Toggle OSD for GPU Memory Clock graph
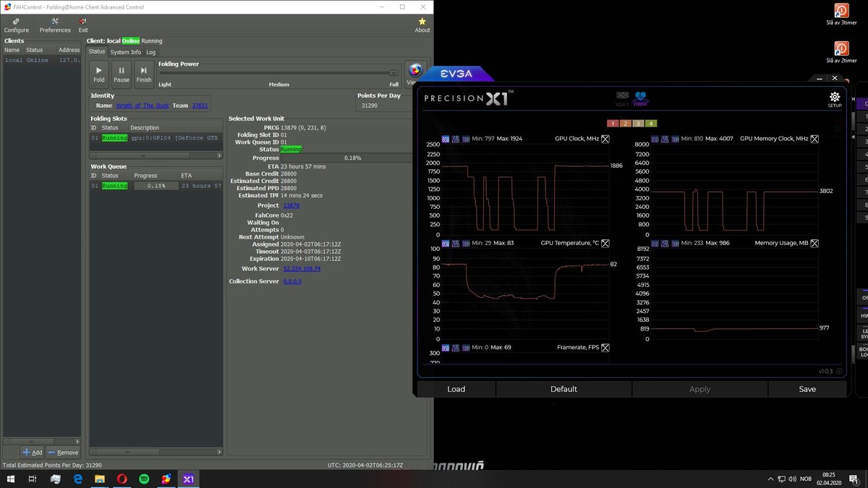 (655, 139)
